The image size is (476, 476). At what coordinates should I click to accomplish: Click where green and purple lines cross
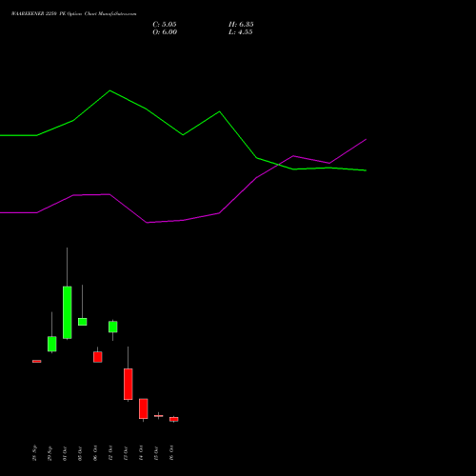[278, 165]
